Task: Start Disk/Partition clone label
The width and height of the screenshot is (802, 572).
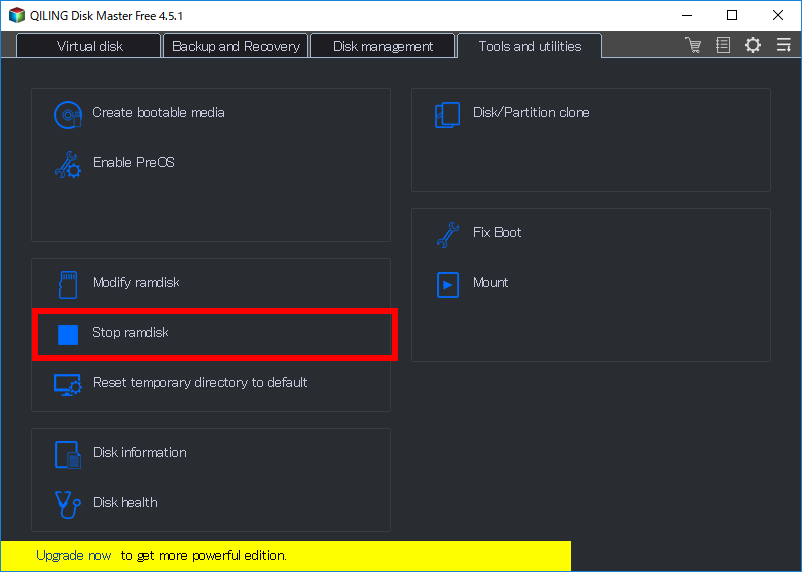Action: pyautogui.click(x=531, y=113)
